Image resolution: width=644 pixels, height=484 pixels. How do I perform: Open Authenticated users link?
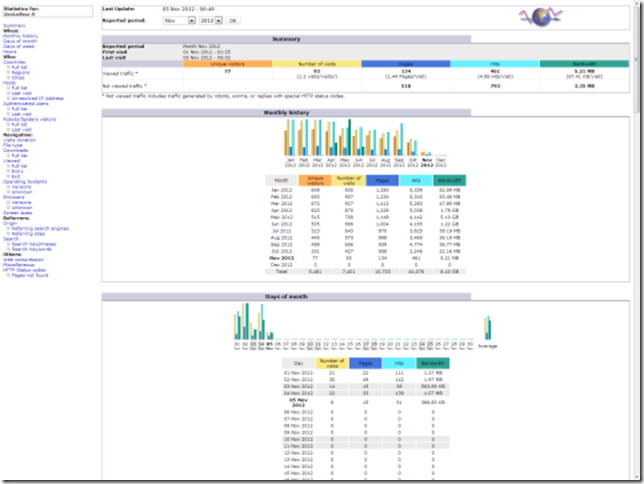[x=25, y=104]
